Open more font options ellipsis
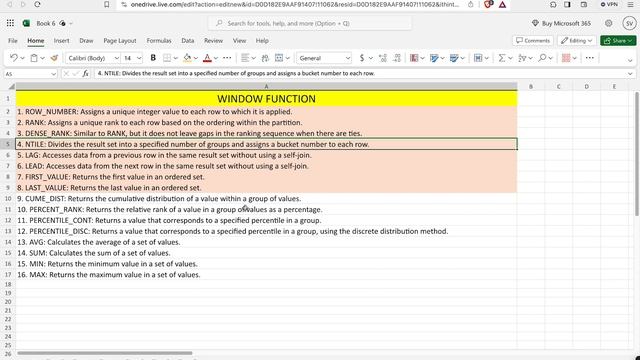This screenshot has height=360, width=640. click(227, 58)
